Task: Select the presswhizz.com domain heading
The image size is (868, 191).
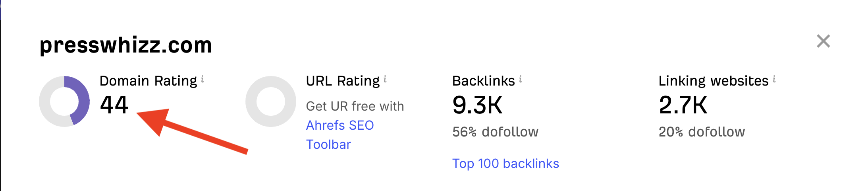Action: 126,45
